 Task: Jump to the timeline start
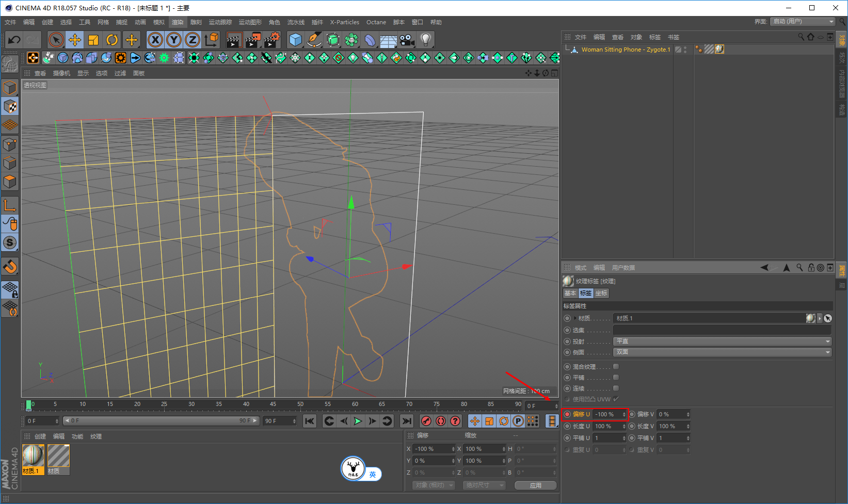[x=310, y=421]
